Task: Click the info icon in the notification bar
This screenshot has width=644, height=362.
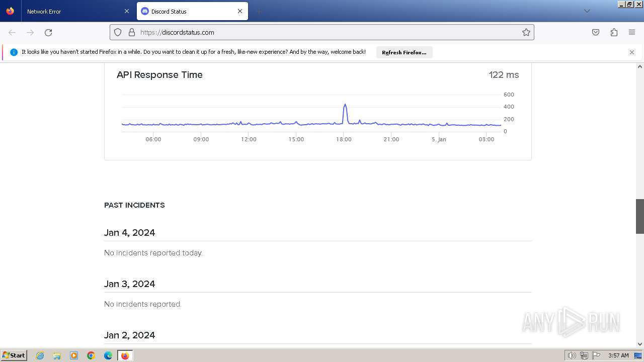Action: (x=14, y=52)
